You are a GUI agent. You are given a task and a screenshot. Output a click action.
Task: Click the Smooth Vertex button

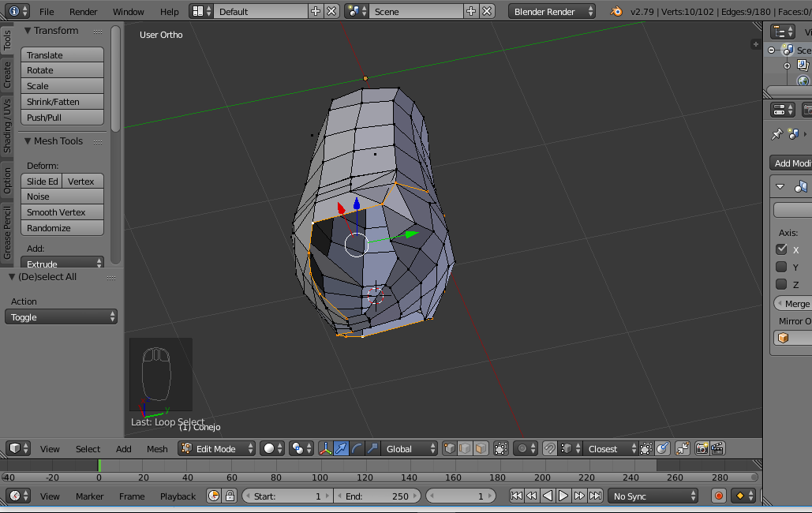[62, 212]
